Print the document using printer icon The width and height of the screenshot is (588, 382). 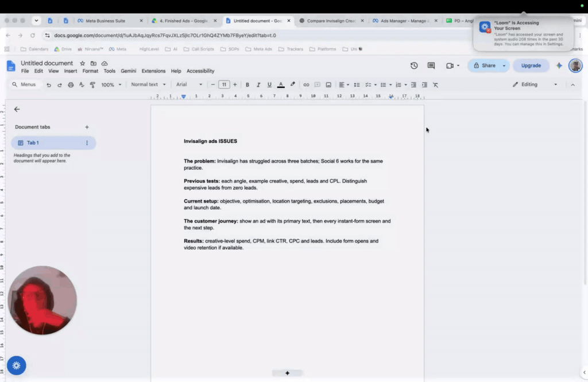(71, 85)
